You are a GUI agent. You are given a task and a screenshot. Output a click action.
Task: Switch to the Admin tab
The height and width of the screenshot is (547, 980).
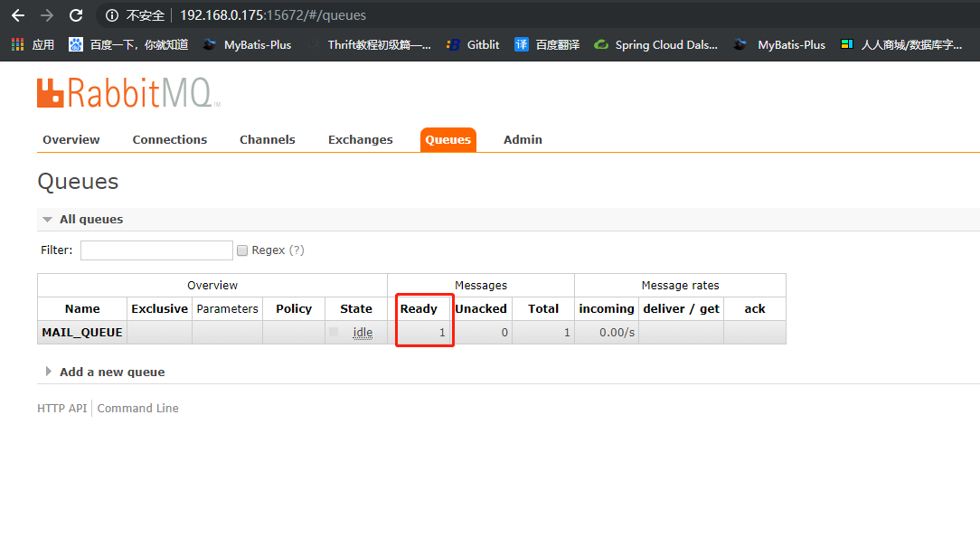523,139
